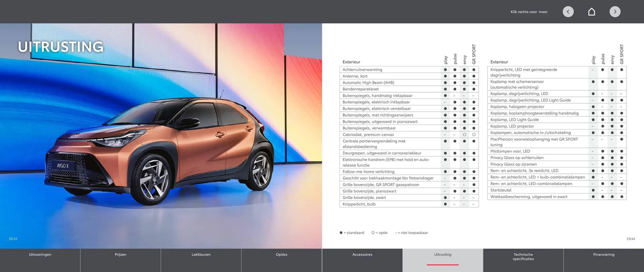Select 'Koplamp, koplamphoogteverstelling handmatig' row
This screenshot has width=644, height=272.
coord(557,113)
